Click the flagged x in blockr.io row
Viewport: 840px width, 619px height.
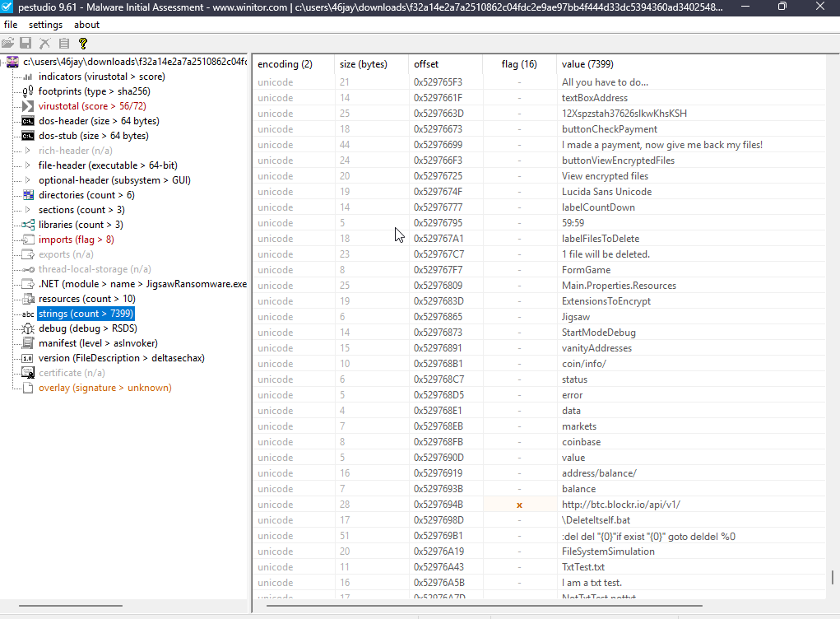pyautogui.click(x=519, y=505)
